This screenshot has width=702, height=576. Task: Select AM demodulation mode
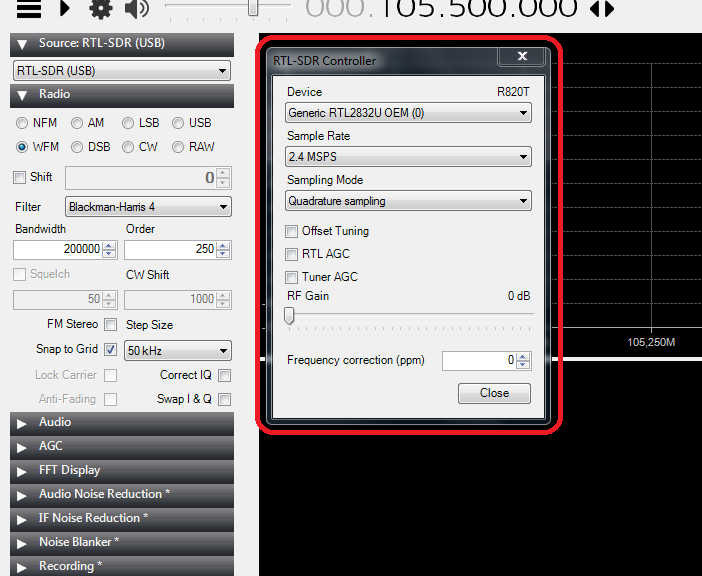(x=77, y=123)
